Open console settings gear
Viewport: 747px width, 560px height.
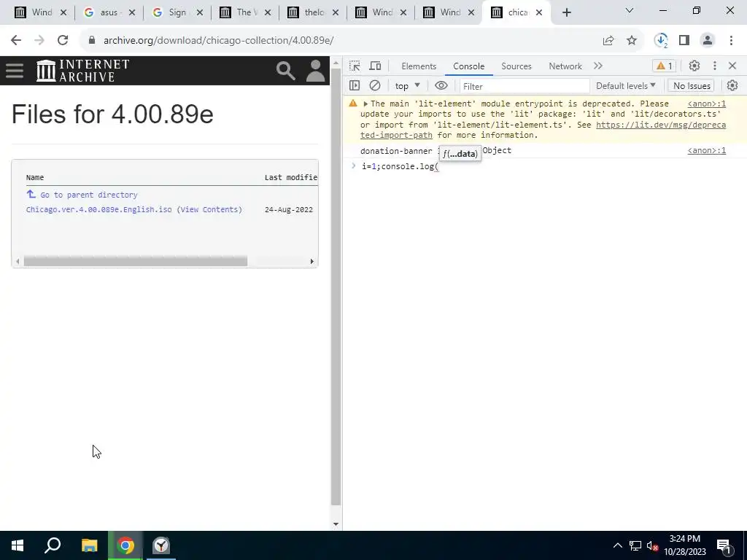tap(732, 86)
